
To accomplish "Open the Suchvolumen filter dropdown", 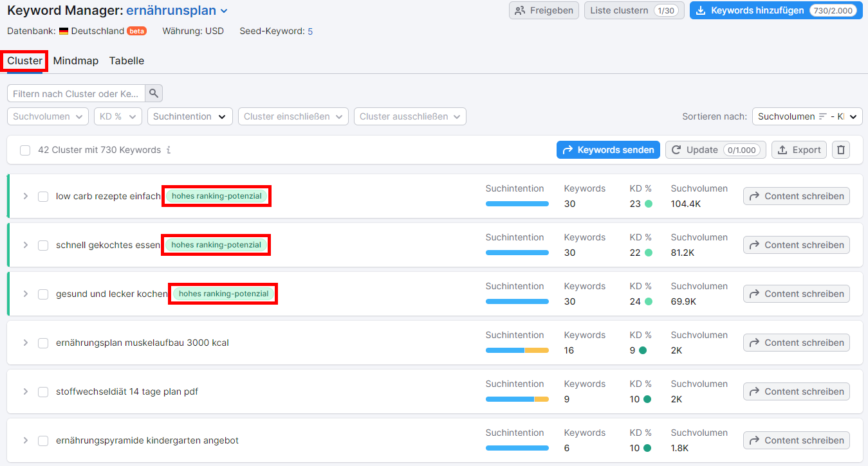I will coord(48,116).
